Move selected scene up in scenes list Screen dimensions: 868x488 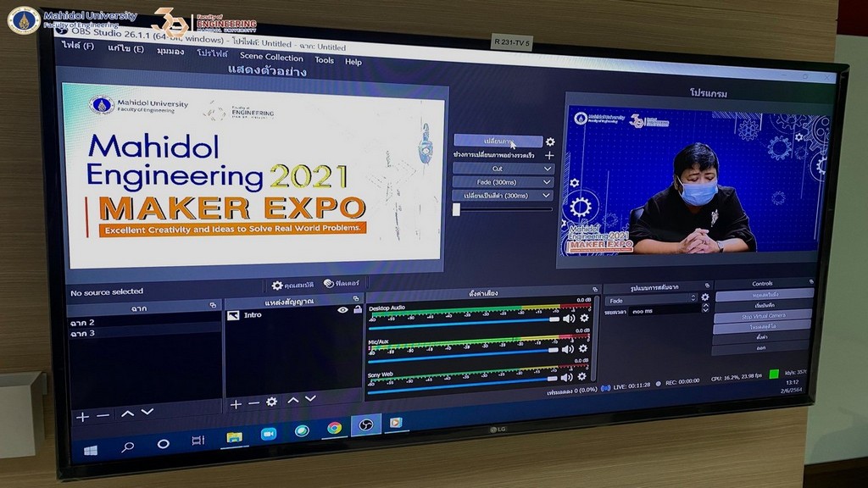click(x=127, y=413)
